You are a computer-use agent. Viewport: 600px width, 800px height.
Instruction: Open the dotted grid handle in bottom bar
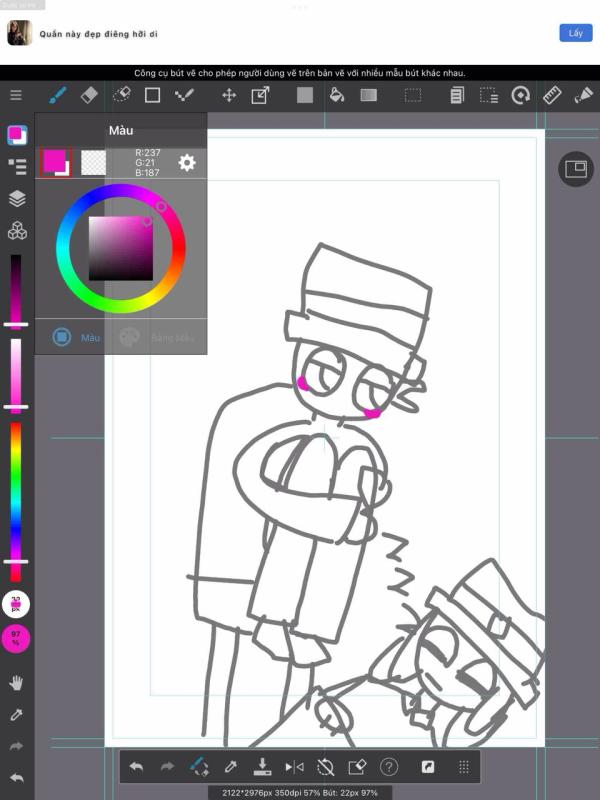(463, 766)
